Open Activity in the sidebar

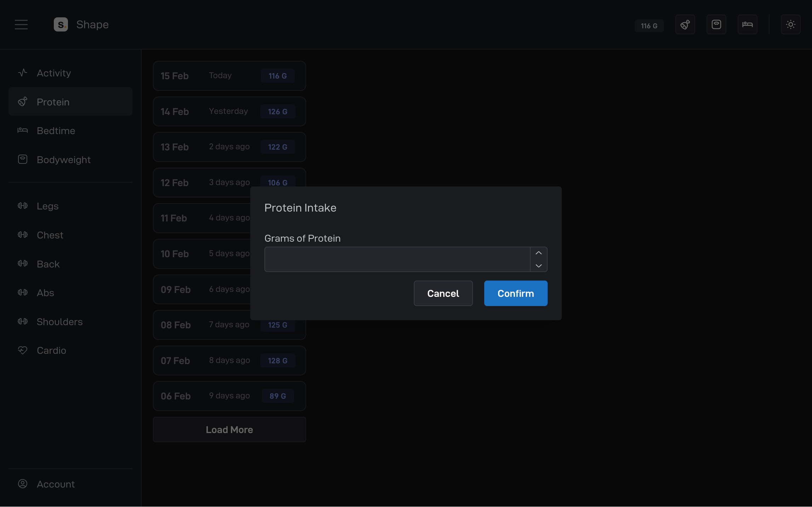[x=54, y=73]
